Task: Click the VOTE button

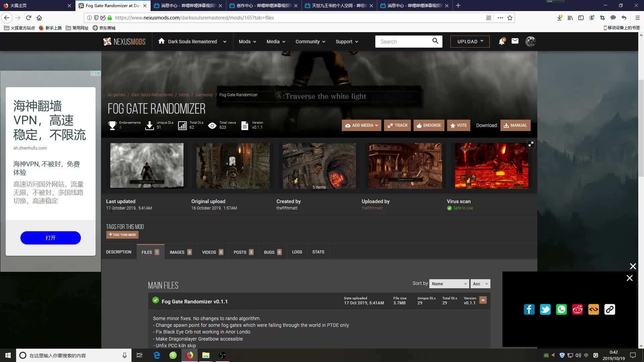Action: pyautogui.click(x=459, y=125)
